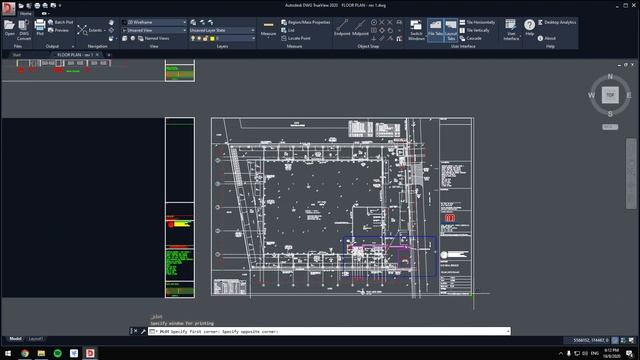The width and height of the screenshot is (640, 360).
Task: Open the Unsaved View dropdown
Action: (x=153, y=30)
